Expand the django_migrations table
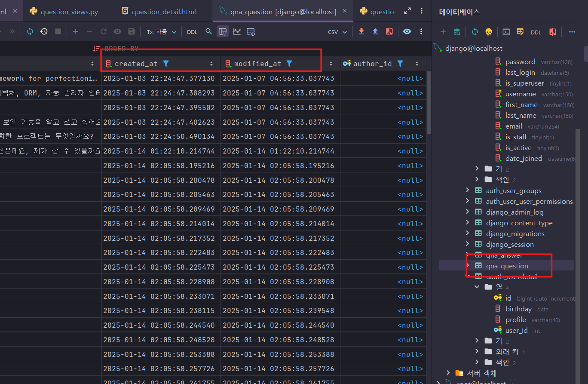Screen dimensions: 588x384 468,233
